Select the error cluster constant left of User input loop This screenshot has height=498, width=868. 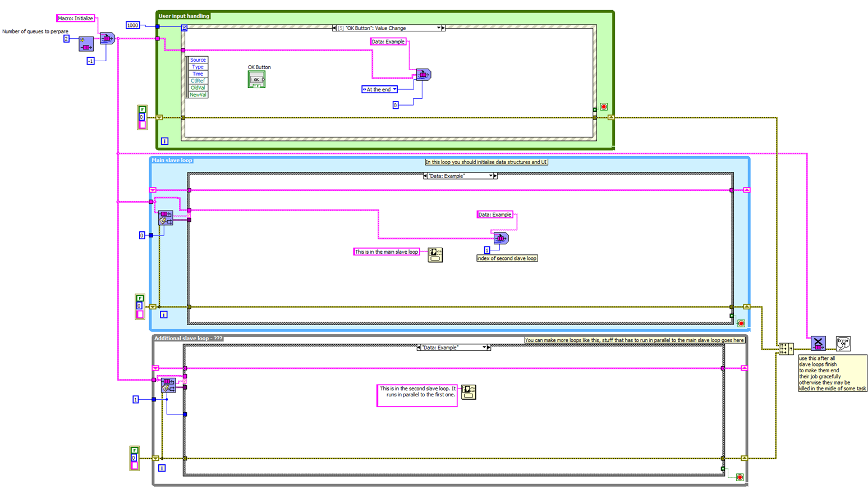tap(143, 117)
